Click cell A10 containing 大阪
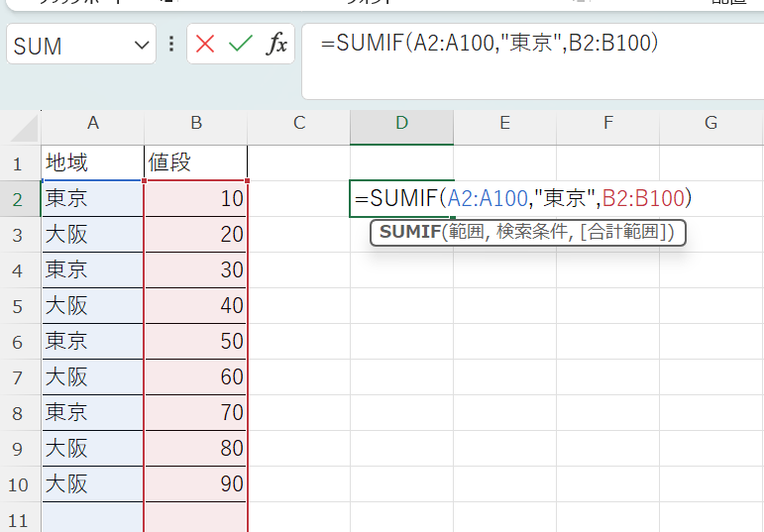Viewport: 764px width, 532px height. (93, 484)
